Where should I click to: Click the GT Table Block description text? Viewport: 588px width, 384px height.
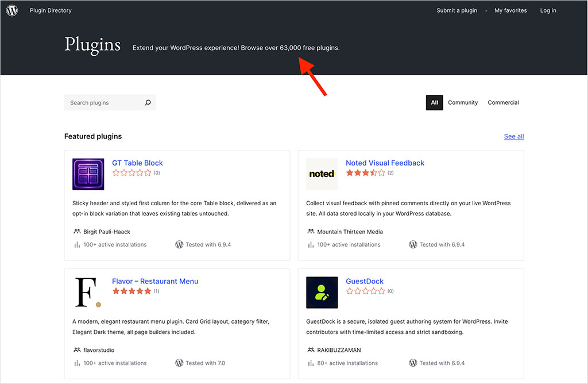[x=175, y=208]
